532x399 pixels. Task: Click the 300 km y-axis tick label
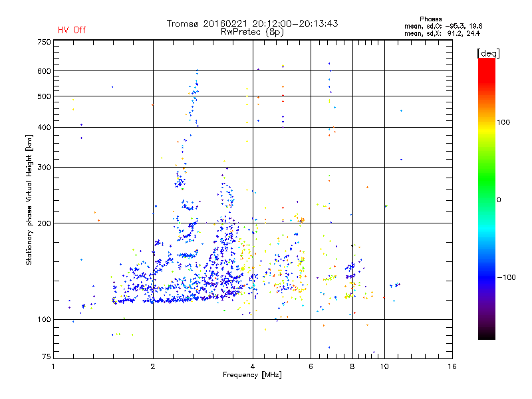coord(44,168)
